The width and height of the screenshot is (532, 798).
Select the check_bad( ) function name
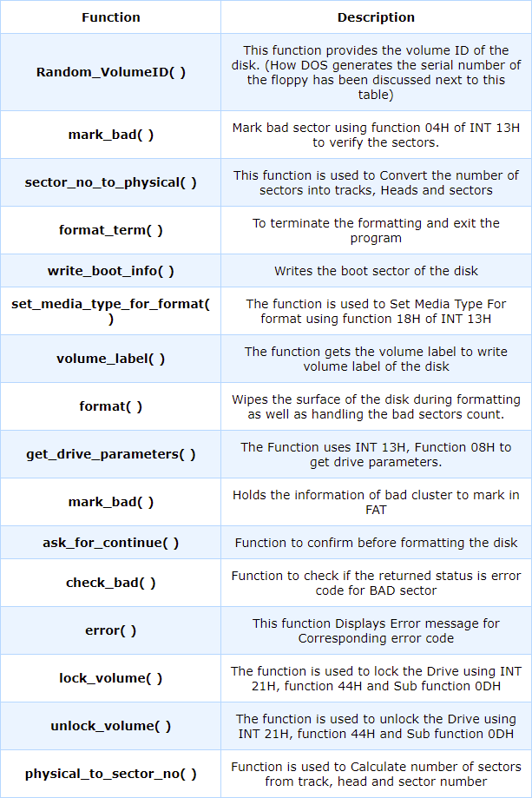pyautogui.click(x=110, y=583)
